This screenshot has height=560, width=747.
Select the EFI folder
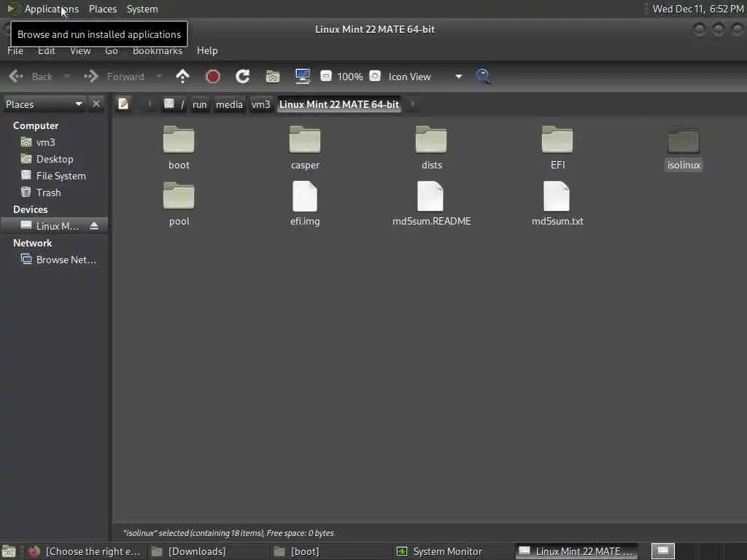(557, 147)
